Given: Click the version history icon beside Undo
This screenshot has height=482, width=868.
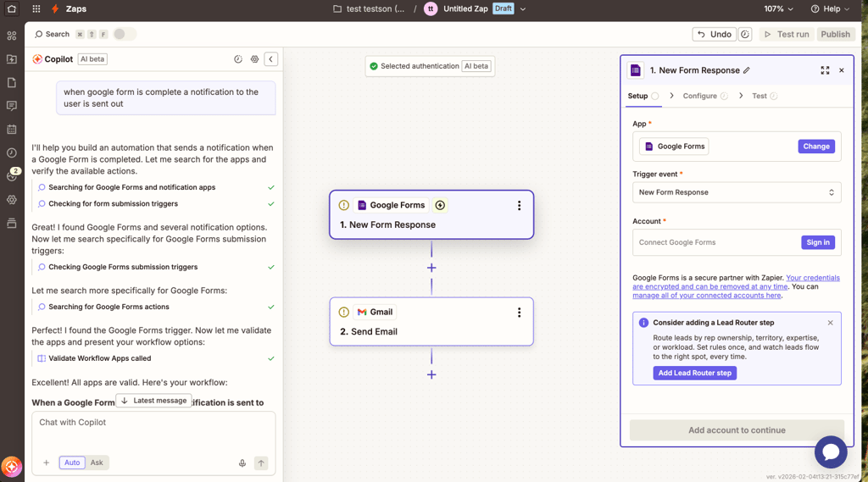Looking at the screenshot, I should pyautogui.click(x=745, y=35).
